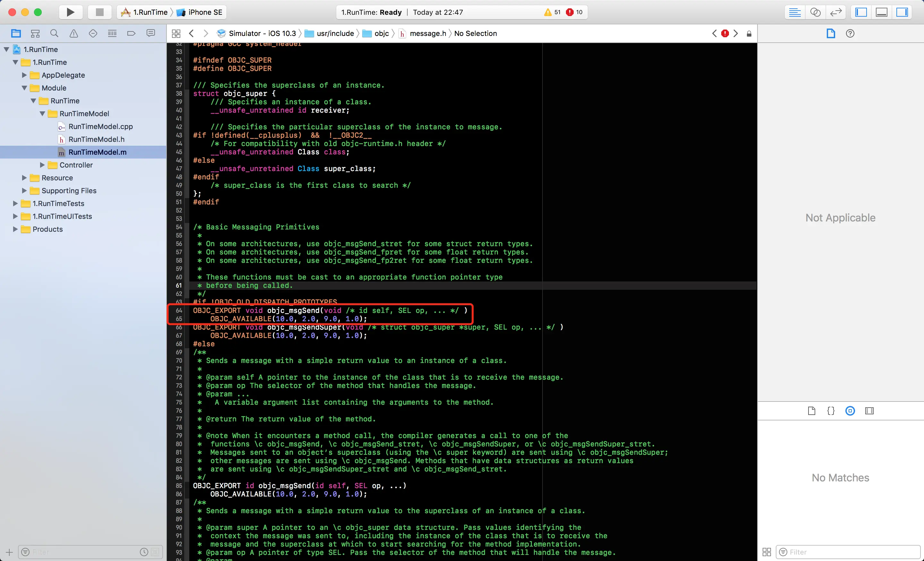The height and width of the screenshot is (561, 924).
Task: Click the usr/include breadcrumb
Action: pyautogui.click(x=329, y=33)
